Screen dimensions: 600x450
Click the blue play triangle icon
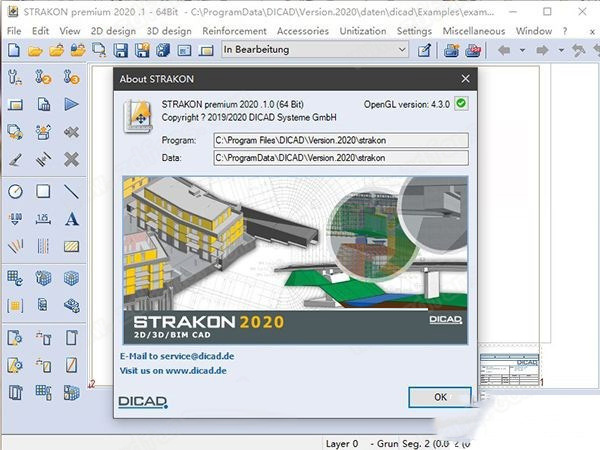click(72, 104)
